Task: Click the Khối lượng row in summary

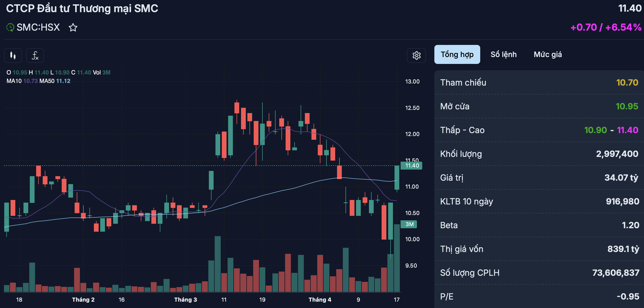Action: click(539, 154)
